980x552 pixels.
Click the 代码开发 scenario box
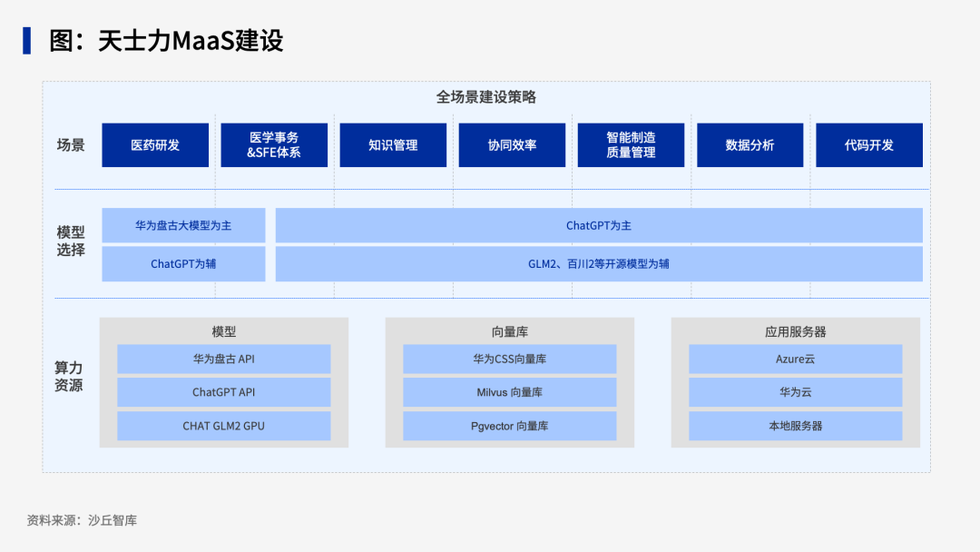tap(868, 145)
